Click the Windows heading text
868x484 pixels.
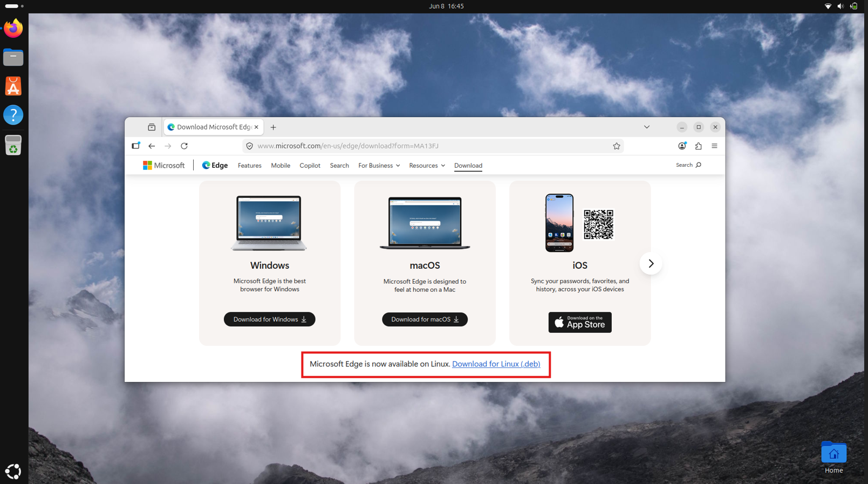pyautogui.click(x=269, y=265)
